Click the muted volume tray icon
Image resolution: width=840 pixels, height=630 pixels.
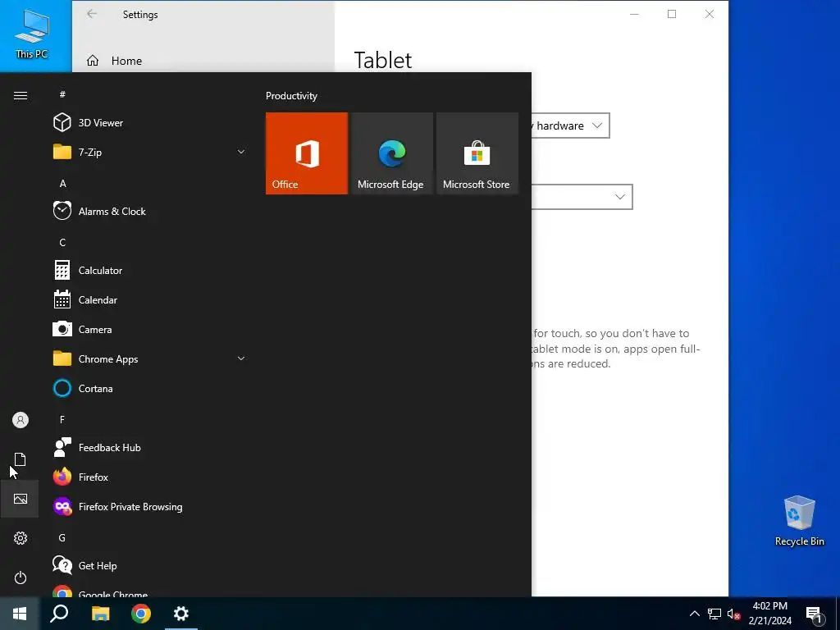click(733, 614)
